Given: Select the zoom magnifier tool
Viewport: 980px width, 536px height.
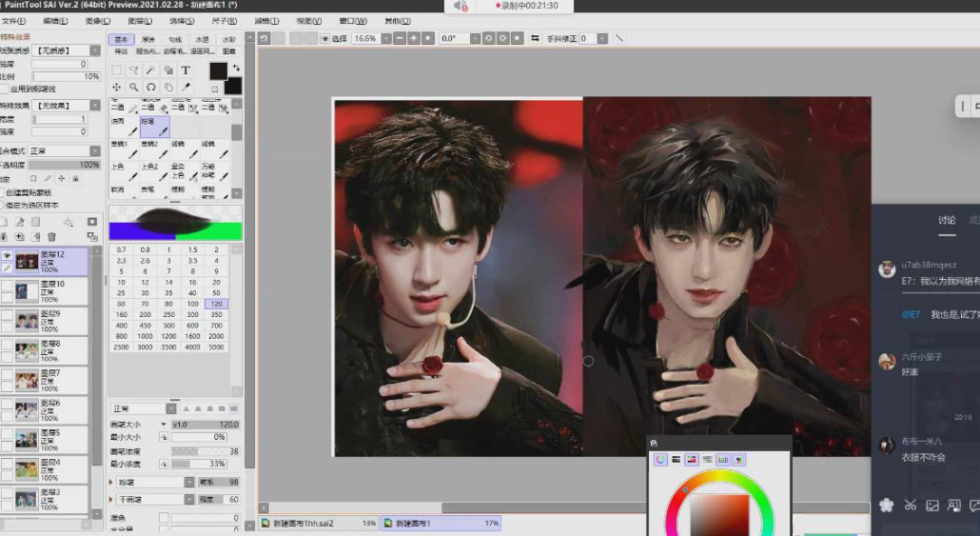Looking at the screenshot, I should point(133,88).
